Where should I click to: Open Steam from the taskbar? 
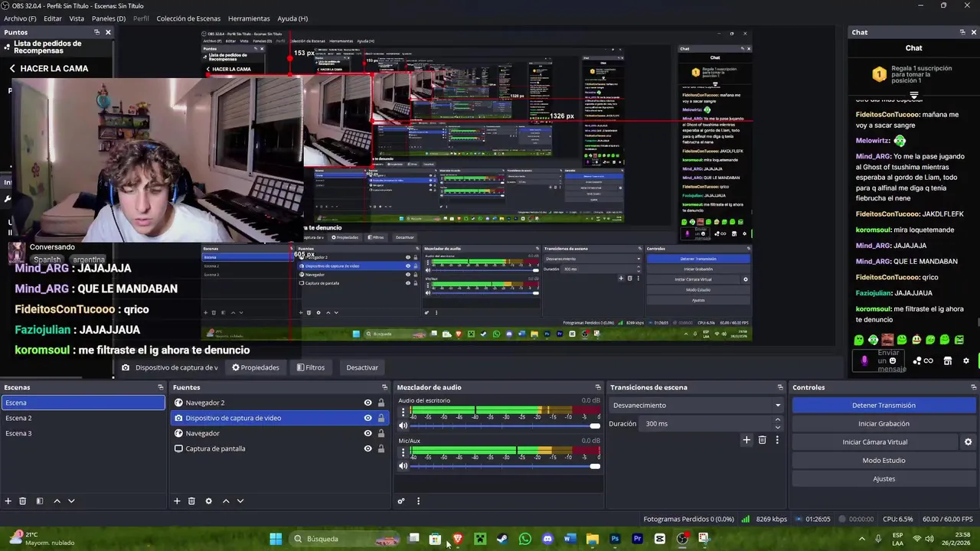(x=502, y=539)
